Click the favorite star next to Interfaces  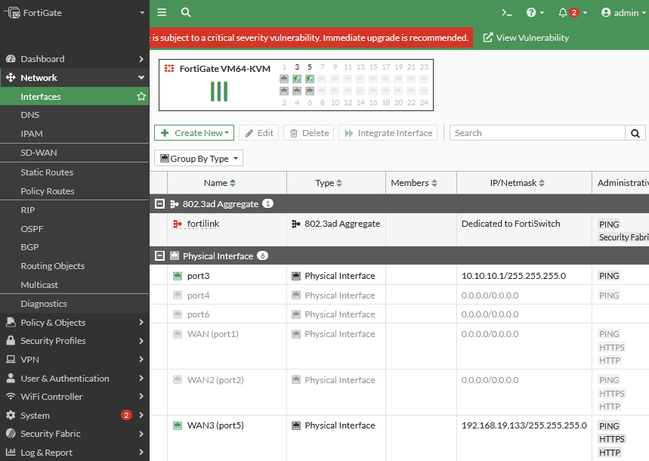(x=141, y=97)
